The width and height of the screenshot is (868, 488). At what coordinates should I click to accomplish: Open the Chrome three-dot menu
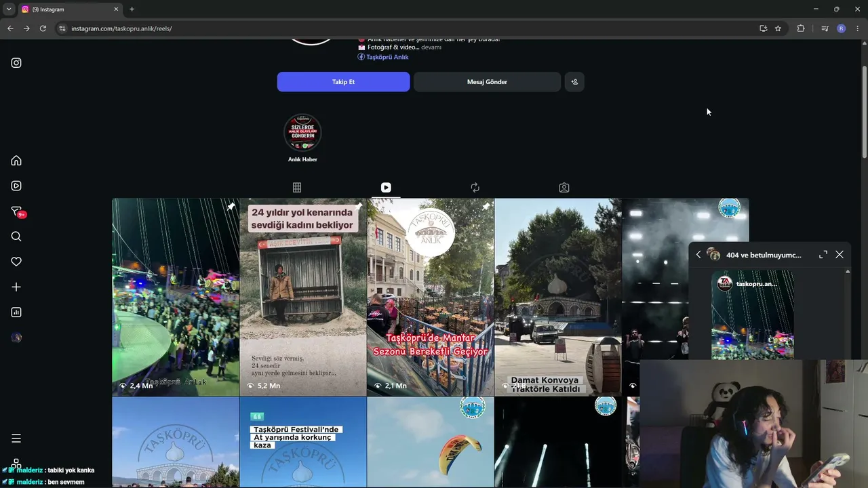point(858,28)
